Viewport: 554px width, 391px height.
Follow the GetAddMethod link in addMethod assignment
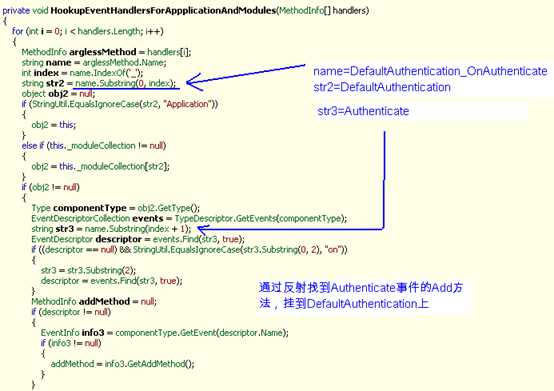[156, 364]
